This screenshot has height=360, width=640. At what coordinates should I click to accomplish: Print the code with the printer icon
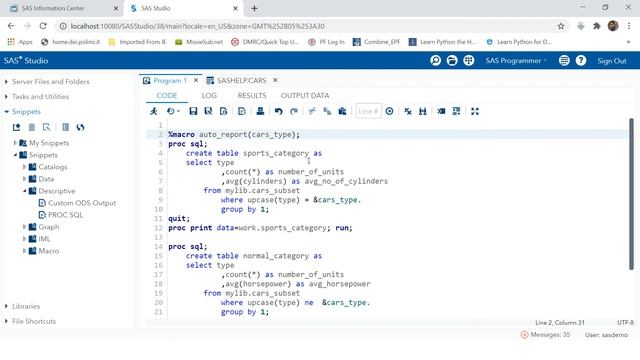click(260, 111)
